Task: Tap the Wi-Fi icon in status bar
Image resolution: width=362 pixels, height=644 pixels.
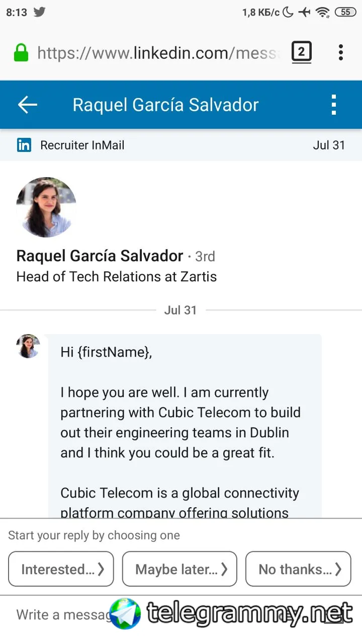Action: tap(322, 12)
